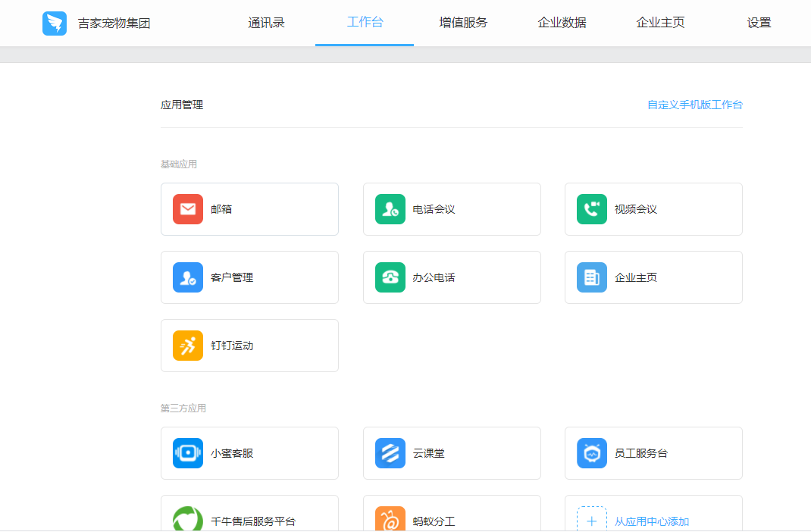Click the 视频会议 label text
The image size is (811, 532).
(636, 209)
